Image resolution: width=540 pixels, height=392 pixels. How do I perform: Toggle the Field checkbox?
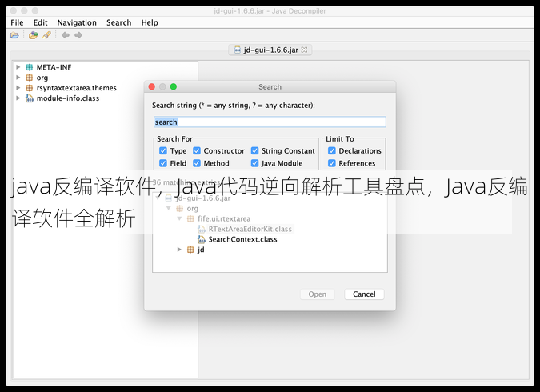click(x=163, y=163)
